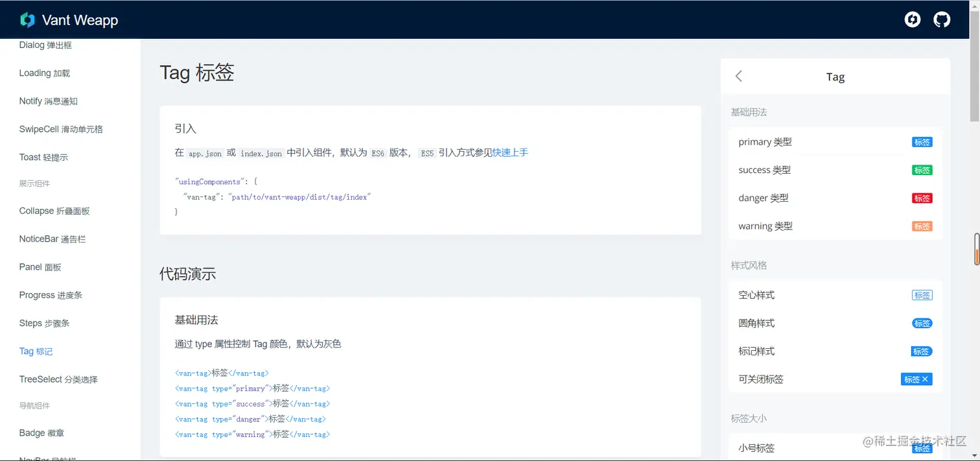Open Collapse 折叠面板 in sidebar
This screenshot has height=461, width=980.
pos(54,211)
